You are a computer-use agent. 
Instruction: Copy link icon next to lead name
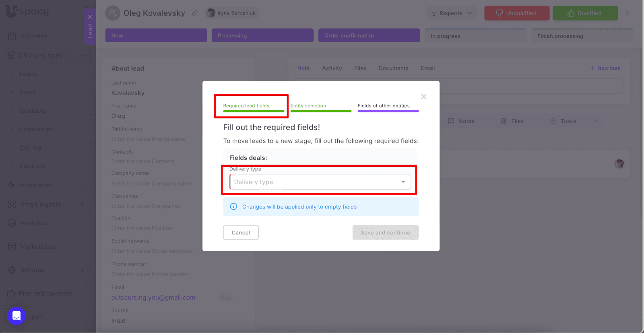[195, 13]
